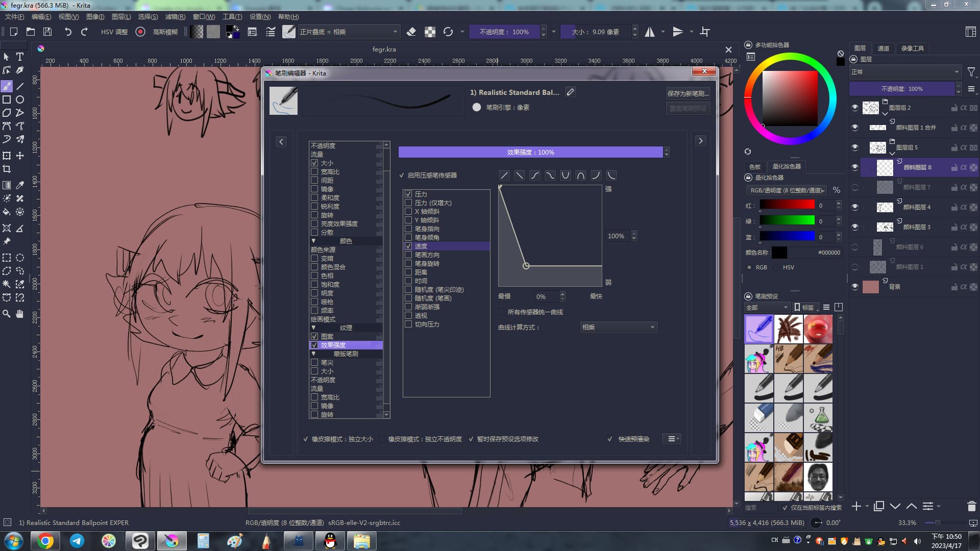Click the preserve alpha checkerboard icon
Image resolution: width=980 pixels, height=551 pixels.
430,32
